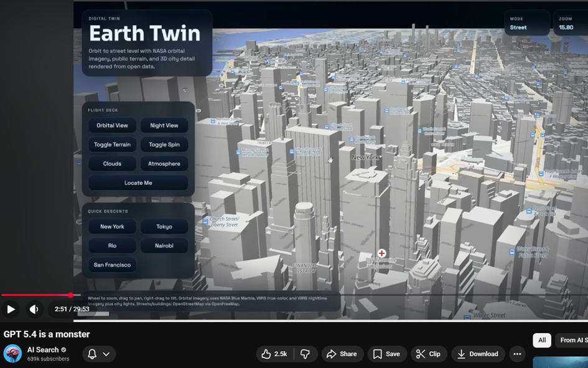
Task: Select the All filter chip
Action: [x=542, y=340]
